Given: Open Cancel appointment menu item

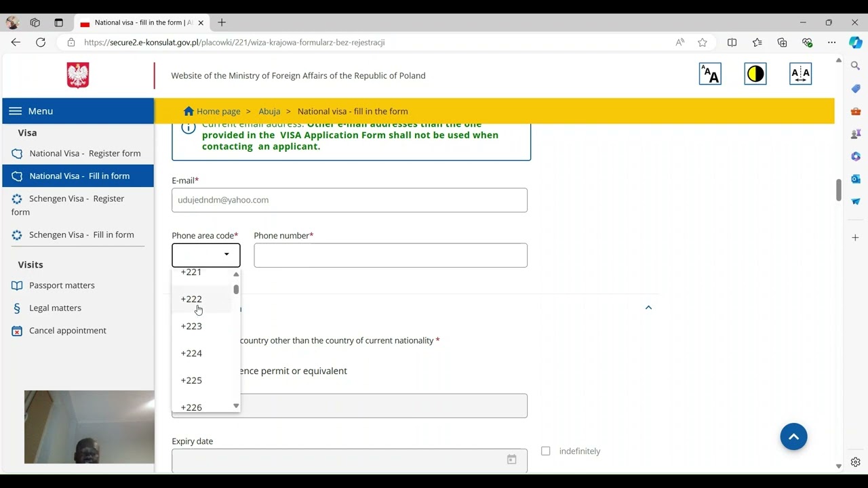Looking at the screenshot, I should point(67,330).
